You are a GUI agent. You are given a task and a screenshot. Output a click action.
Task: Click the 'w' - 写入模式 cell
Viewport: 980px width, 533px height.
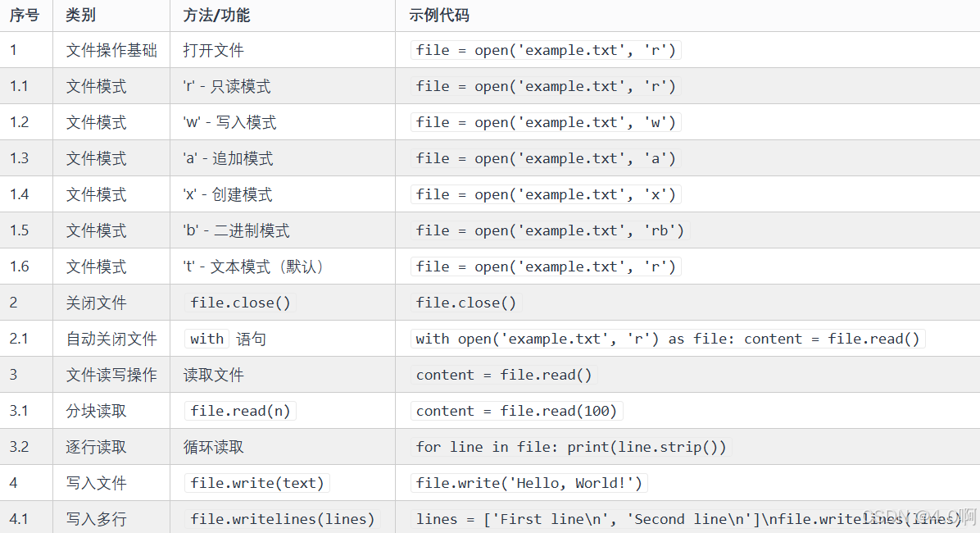coord(229,123)
